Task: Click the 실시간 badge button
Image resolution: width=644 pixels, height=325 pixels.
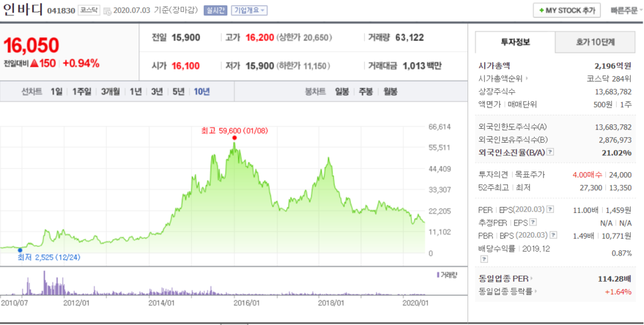Action: tap(215, 10)
